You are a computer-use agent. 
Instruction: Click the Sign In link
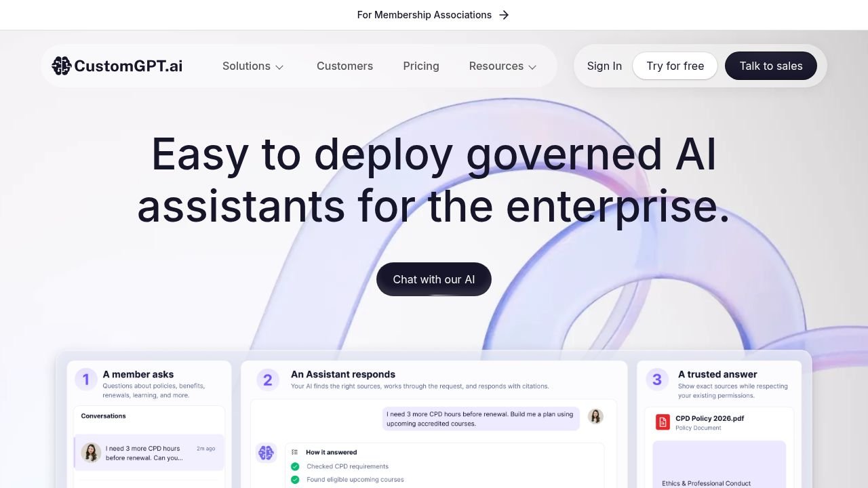604,66
